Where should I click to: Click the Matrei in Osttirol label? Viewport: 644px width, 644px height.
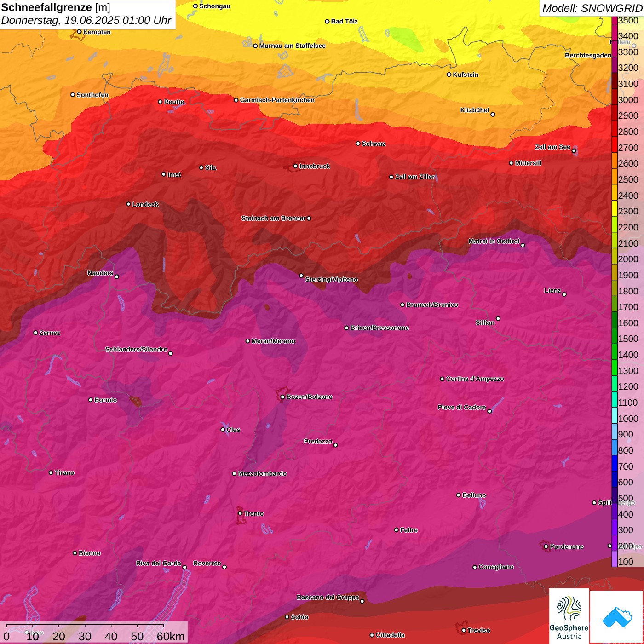click(494, 241)
